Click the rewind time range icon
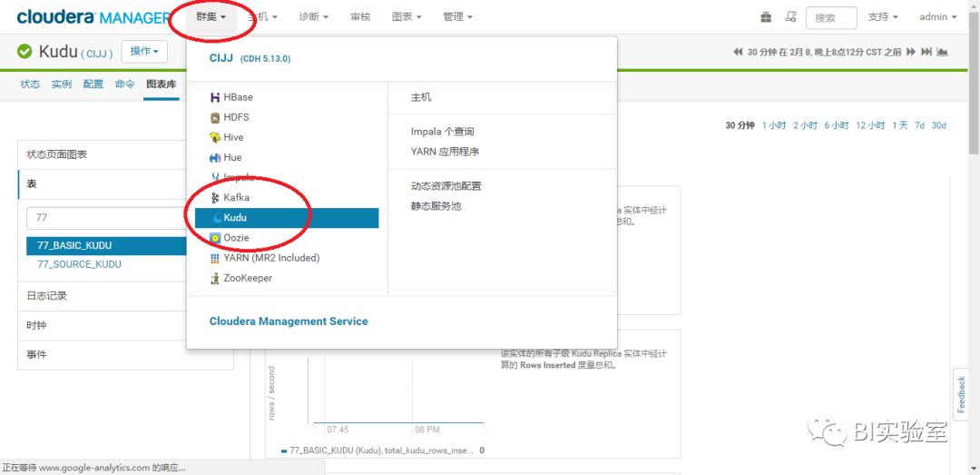This screenshot has width=980, height=475. coord(738,52)
